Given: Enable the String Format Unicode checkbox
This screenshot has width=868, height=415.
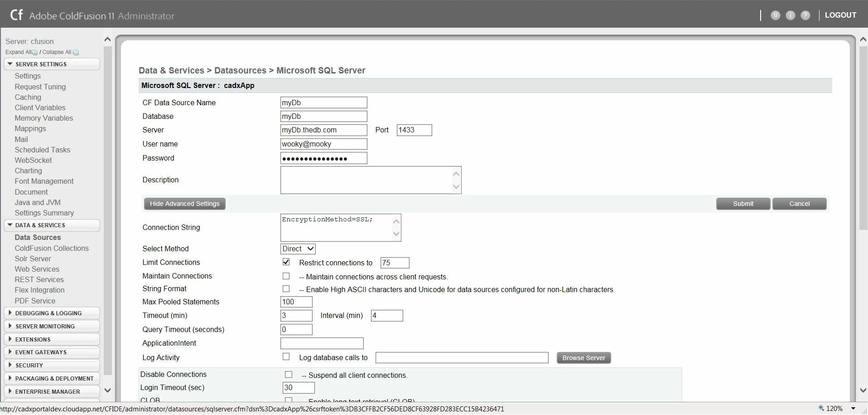Looking at the screenshot, I should pos(286,288).
